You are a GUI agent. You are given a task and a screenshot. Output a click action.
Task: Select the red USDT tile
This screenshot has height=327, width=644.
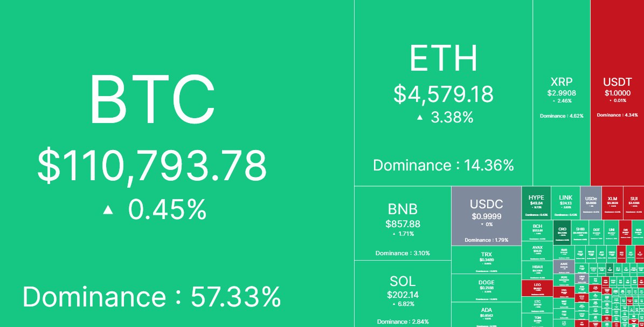tap(617, 93)
